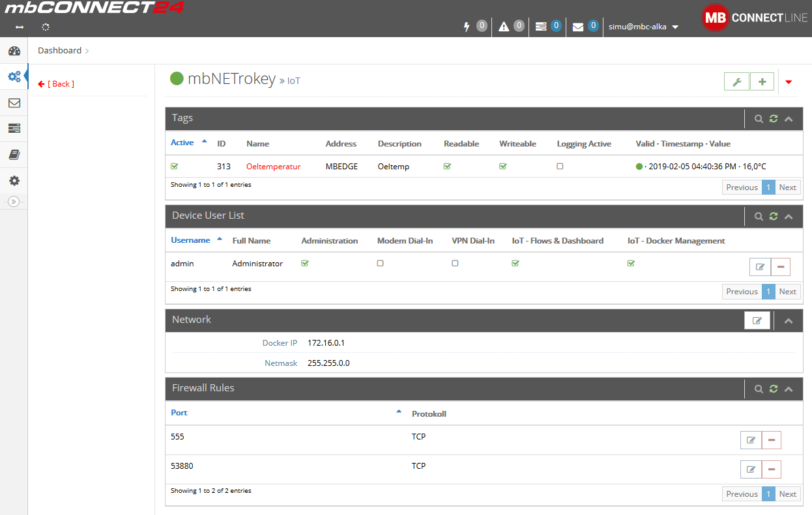Open the Dashboard gauge icon in sidebar
Image resolution: width=812 pixels, height=515 pixels.
pos(14,51)
